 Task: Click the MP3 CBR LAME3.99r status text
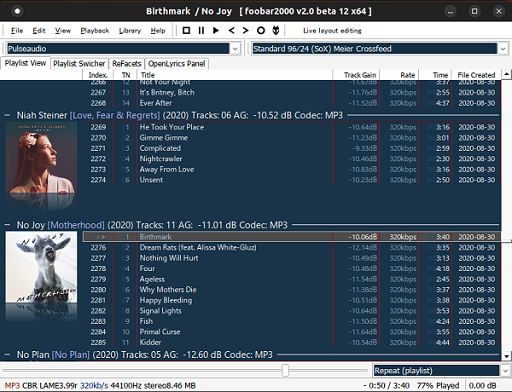tap(41, 386)
